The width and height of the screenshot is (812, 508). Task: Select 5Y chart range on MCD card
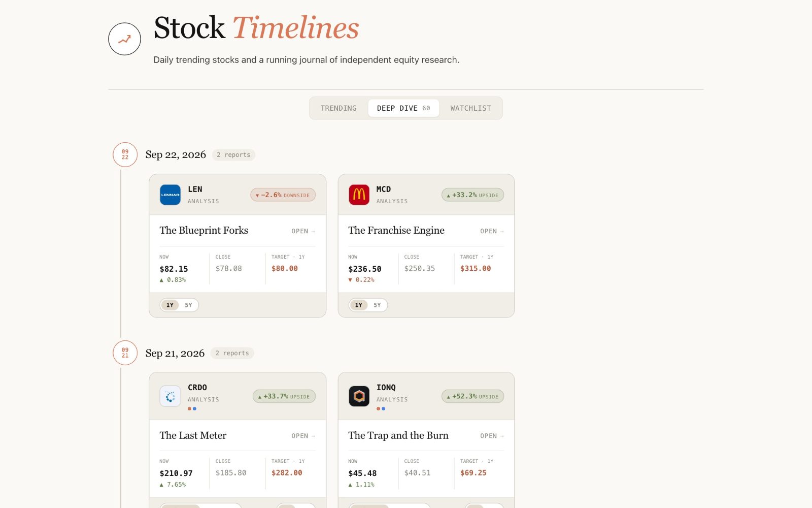point(377,305)
